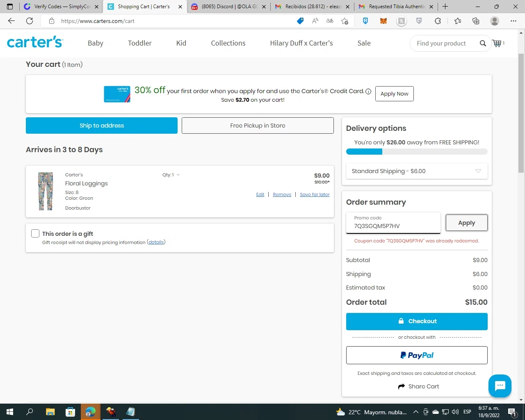The image size is (525, 420).
Task: Click the Apply Now credit card button
Action: tap(394, 94)
